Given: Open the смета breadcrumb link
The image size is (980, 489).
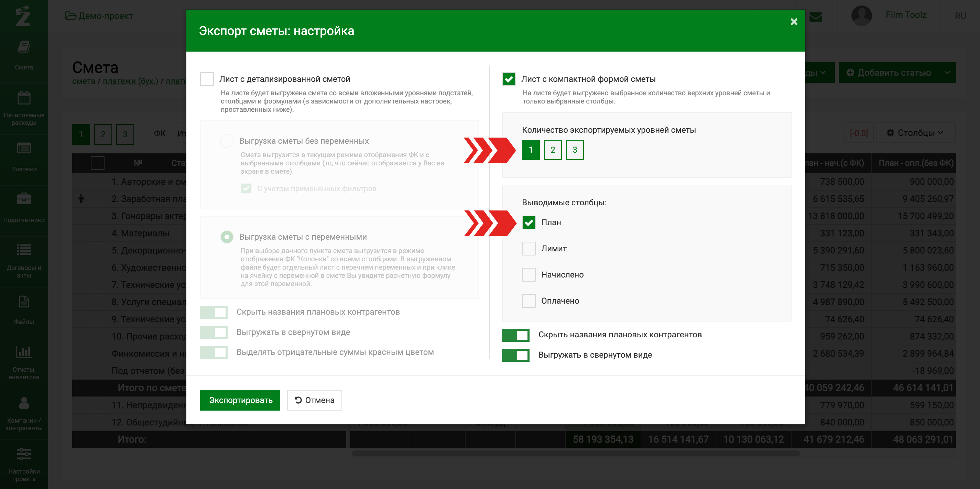Looking at the screenshot, I should [x=84, y=81].
